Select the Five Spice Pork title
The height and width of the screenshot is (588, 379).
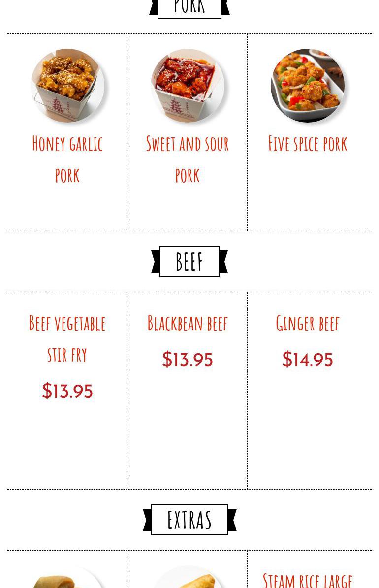pyautogui.click(x=307, y=144)
